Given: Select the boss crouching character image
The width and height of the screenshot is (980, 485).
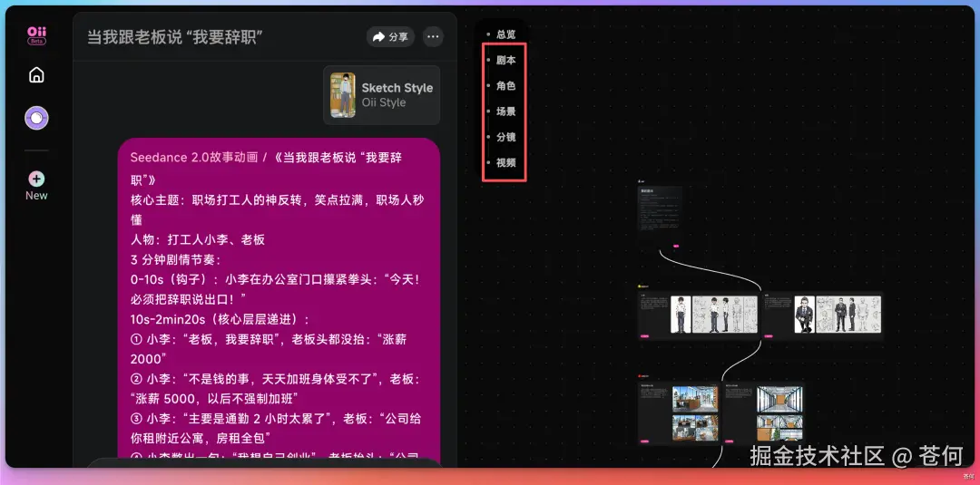Looking at the screenshot, I should 804,314.
